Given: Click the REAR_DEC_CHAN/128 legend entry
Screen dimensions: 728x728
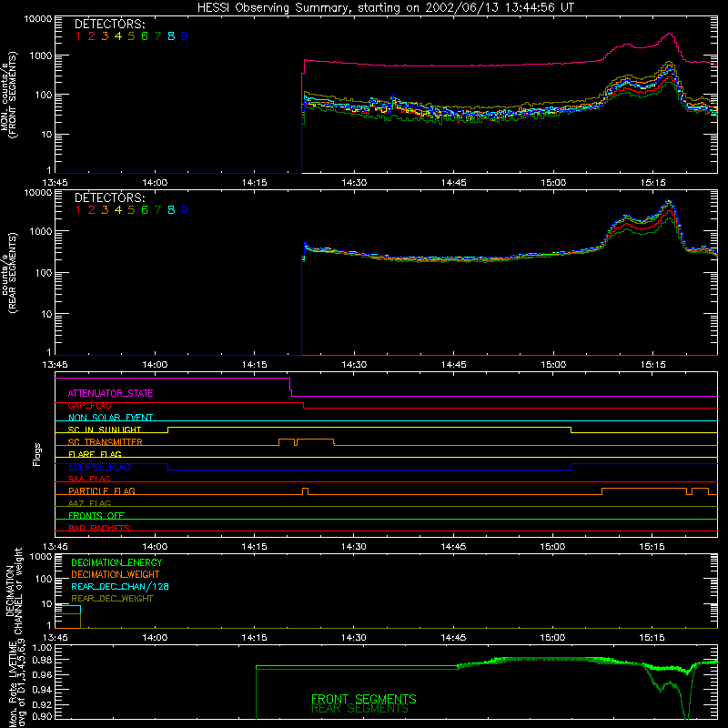Looking at the screenshot, I should click(120, 587).
